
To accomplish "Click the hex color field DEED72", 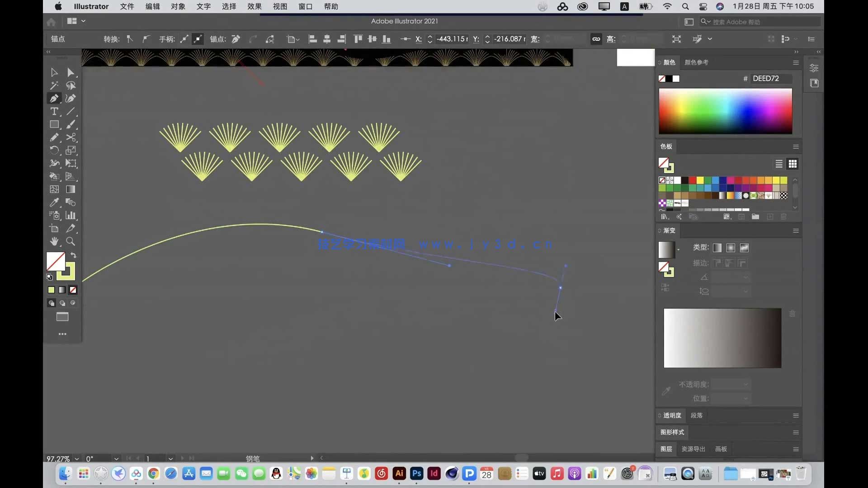I will point(770,79).
